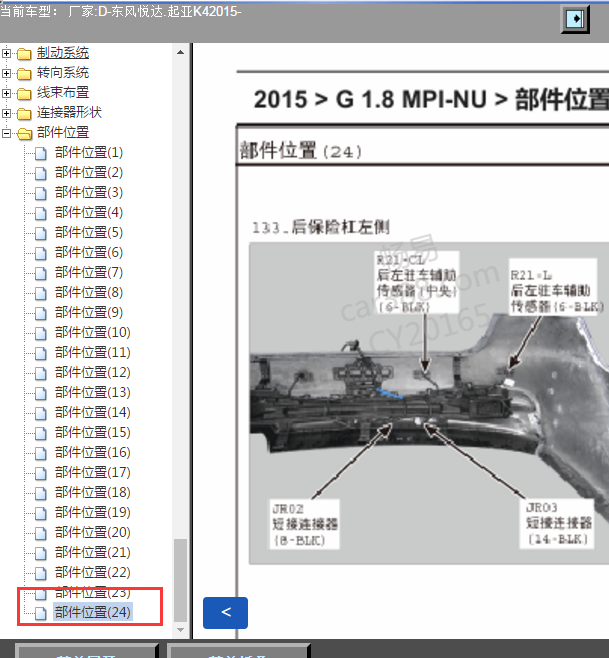Open 转向系统 tree label
Screen dimensions: 609x658
63,73
